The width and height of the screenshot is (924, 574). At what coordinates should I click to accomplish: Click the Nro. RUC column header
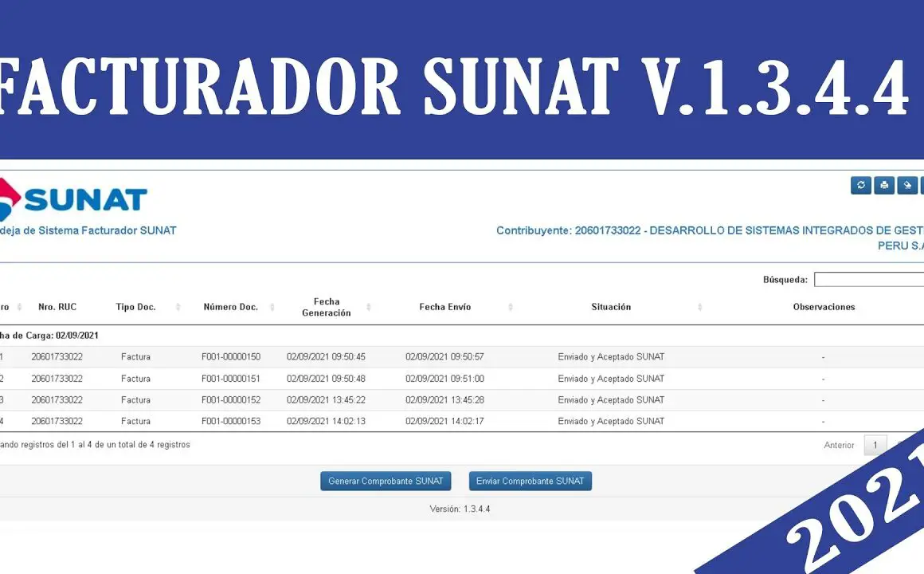click(57, 307)
